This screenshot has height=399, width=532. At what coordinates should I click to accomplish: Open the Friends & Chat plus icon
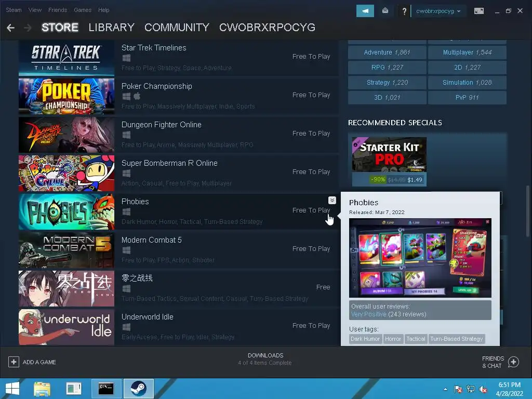[513, 362]
